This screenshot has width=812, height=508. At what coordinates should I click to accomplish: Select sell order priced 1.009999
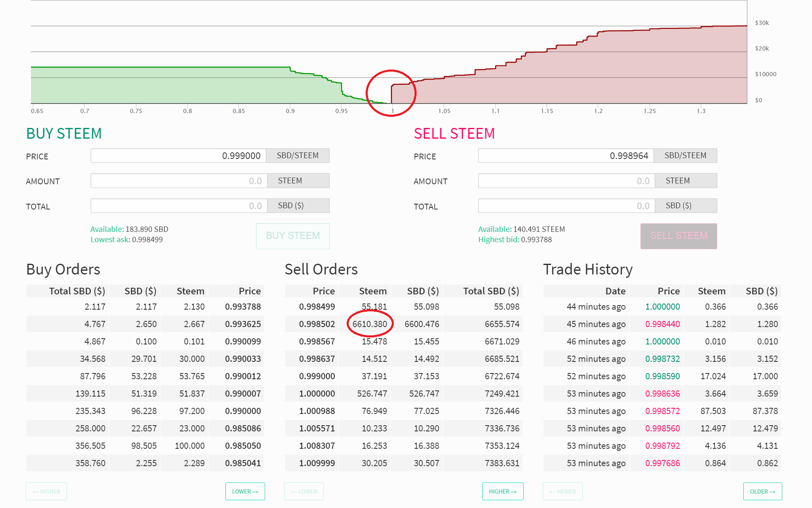[x=404, y=463]
